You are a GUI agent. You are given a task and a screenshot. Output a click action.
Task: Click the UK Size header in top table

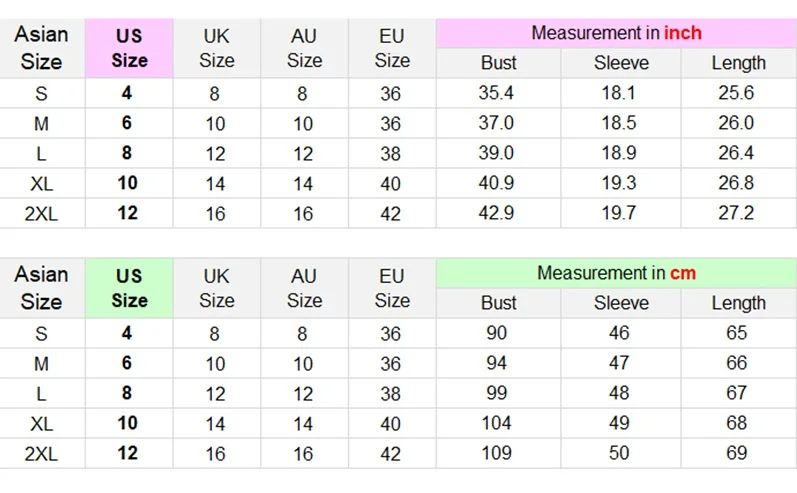(x=217, y=48)
